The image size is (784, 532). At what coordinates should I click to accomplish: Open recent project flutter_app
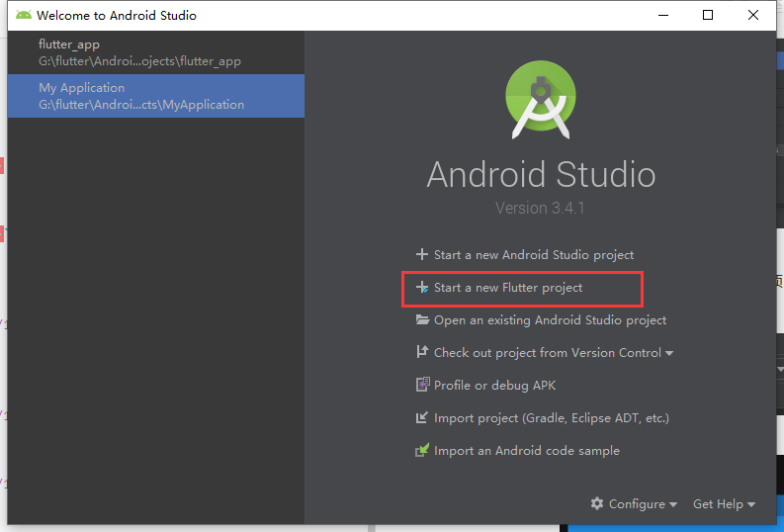156,52
